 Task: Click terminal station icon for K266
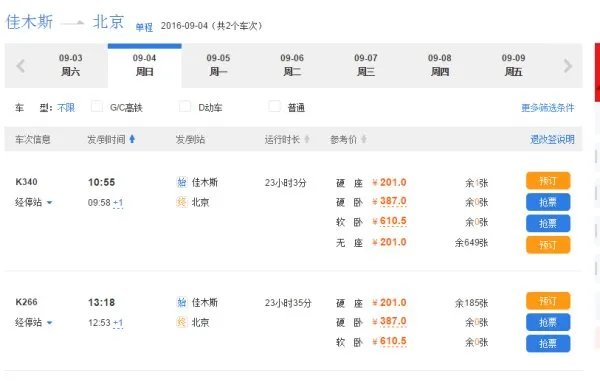click(182, 322)
